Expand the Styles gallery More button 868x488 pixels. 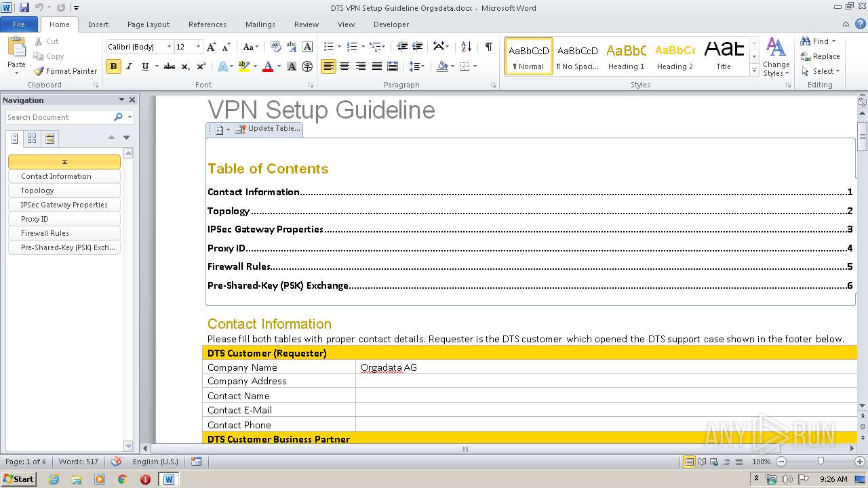coord(754,70)
